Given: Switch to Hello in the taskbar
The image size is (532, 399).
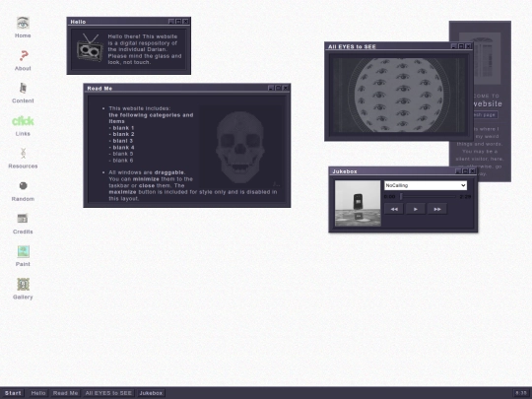Looking at the screenshot, I should pos(38,393).
